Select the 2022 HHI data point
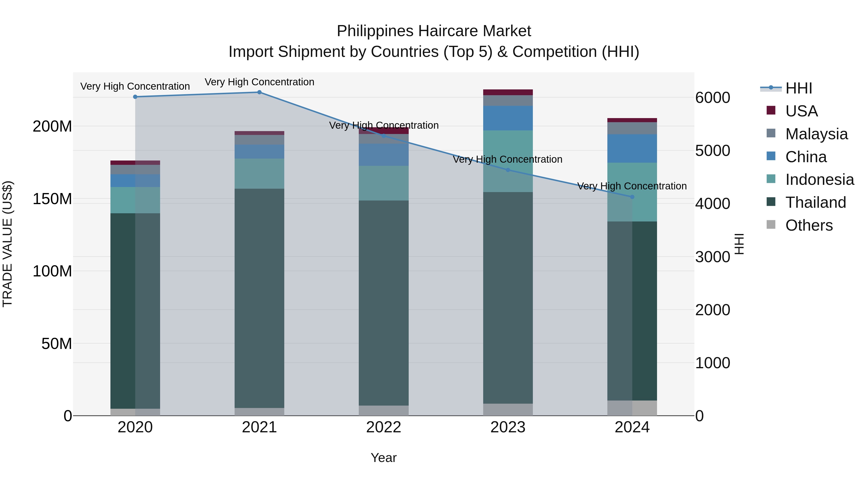This screenshot has width=868, height=488. [x=383, y=136]
